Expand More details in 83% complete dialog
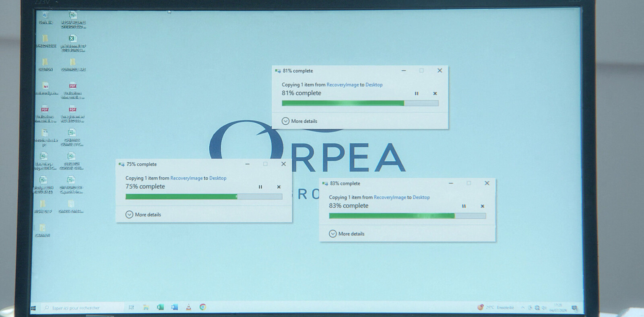 pos(347,234)
